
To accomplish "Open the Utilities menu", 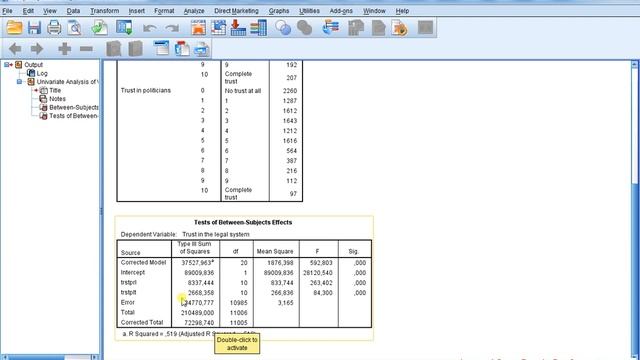I will [309, 11].
